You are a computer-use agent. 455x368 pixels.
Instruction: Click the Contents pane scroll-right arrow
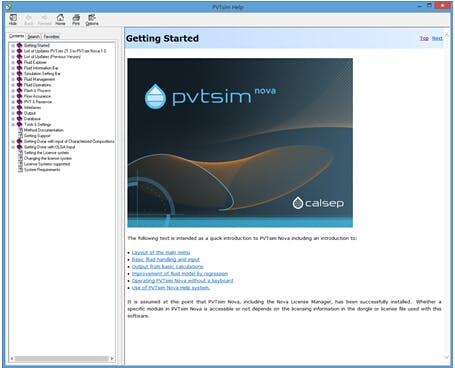[x=112, y=358]
